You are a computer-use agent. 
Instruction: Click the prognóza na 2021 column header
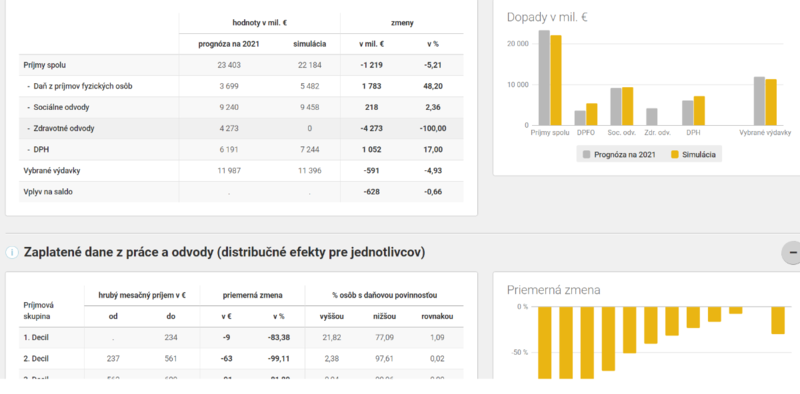click(x=229, y=44)
